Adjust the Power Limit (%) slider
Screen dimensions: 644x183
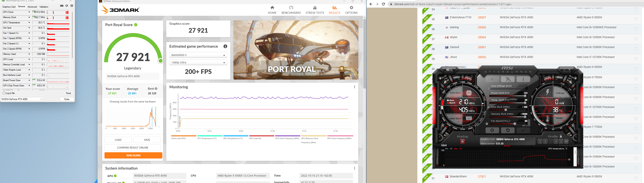tap(507, 96)
